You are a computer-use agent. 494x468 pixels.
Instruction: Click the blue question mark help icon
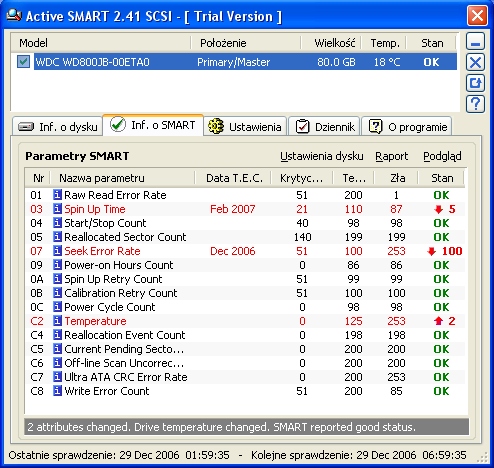475,104
